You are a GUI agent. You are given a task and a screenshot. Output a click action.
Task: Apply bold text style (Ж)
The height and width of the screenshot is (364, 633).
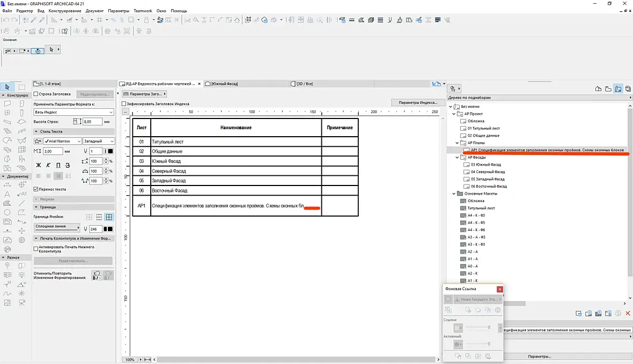point(39,165)
